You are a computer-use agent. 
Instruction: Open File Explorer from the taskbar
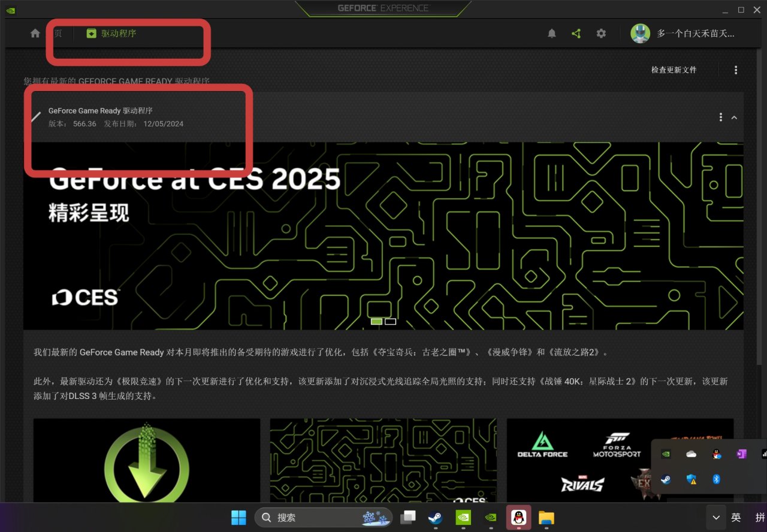546,517
